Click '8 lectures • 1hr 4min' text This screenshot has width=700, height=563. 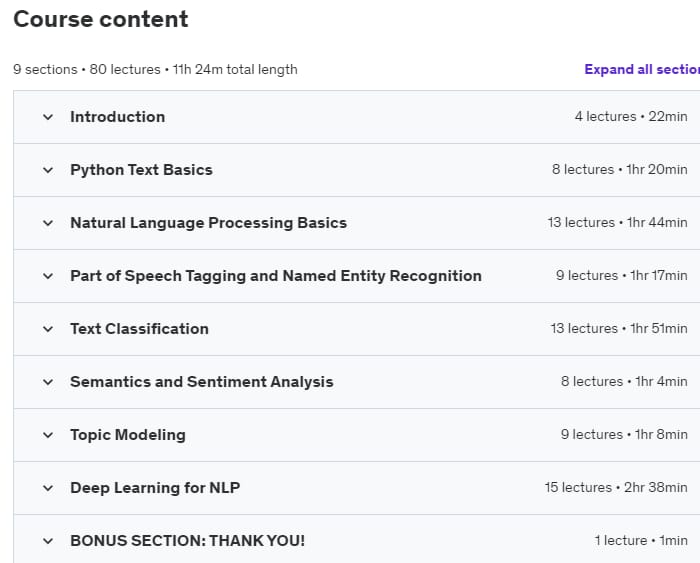click(x=624, y=382)
